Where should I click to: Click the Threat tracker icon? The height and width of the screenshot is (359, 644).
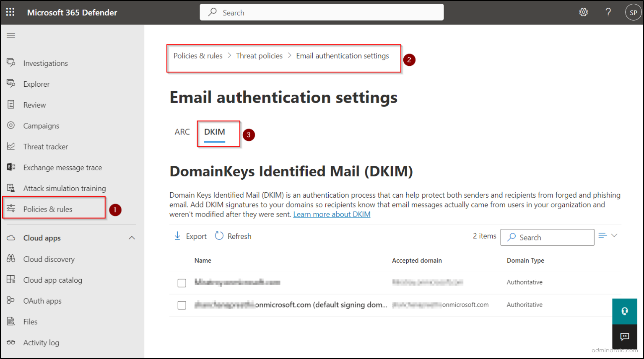tap(10, 146)
